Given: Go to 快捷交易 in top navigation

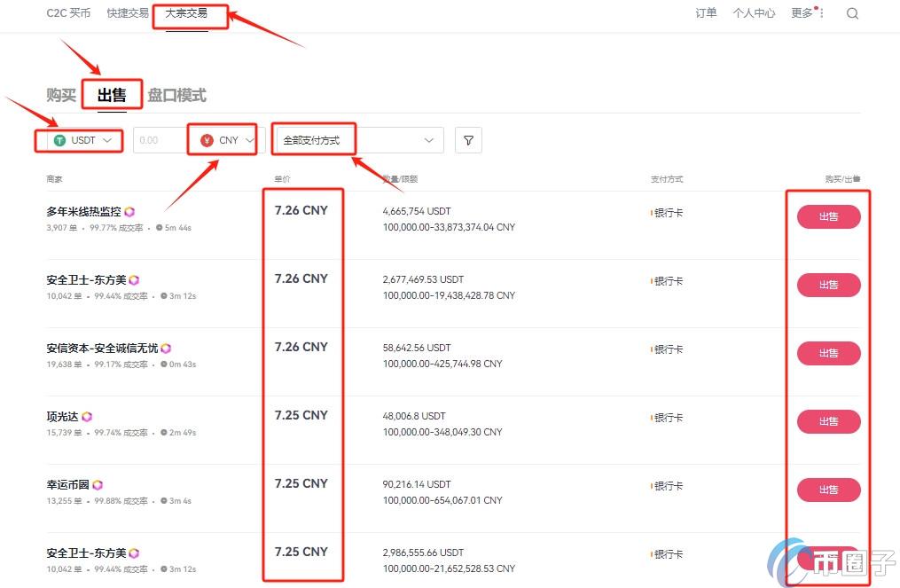Looking at the screenshot, I should (x=128, y=13).
